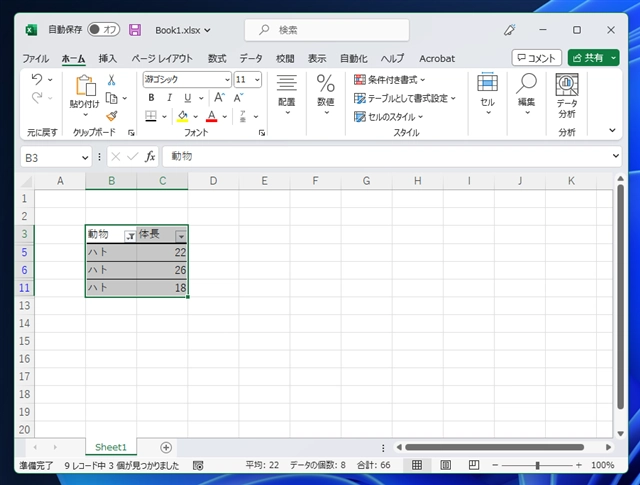Image resolution: width=640 pixels, height=485 pixels.
Task: Toggle italic formatting
Action: [167, 98]
